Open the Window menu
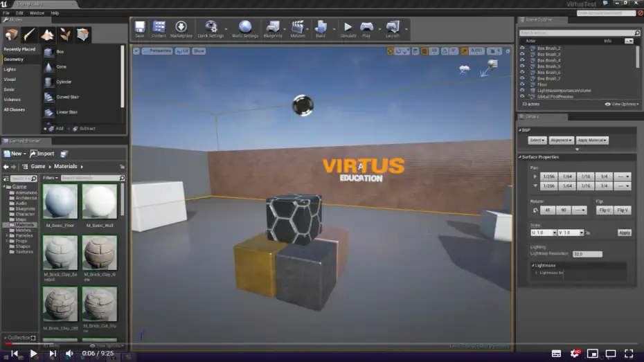This screenshot has height=362, width=644. [37, 13]
